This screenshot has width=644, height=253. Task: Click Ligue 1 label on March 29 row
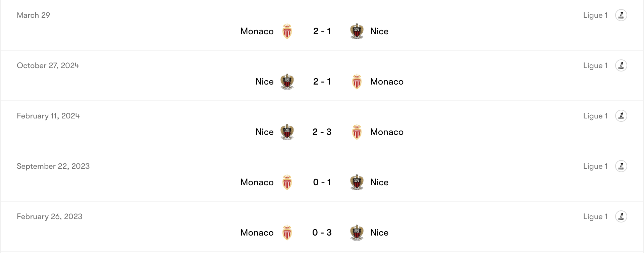[595, 15]
